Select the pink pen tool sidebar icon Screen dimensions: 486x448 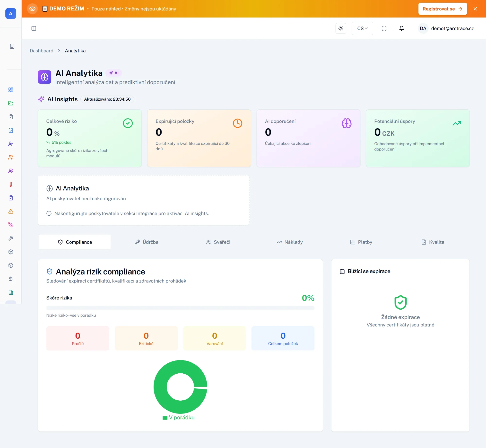point(11,225)
